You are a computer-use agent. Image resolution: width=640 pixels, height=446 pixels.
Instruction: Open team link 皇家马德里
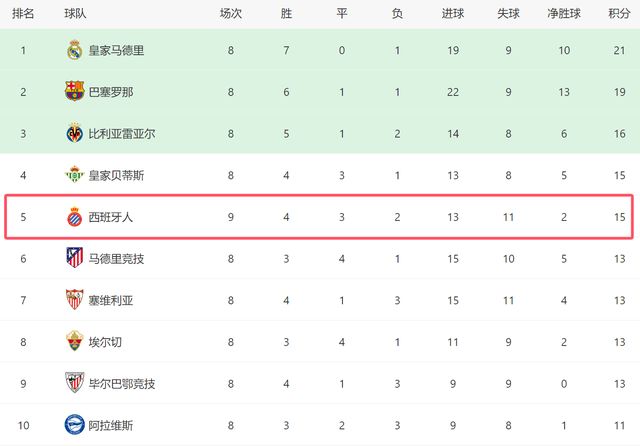click(x=118, y=51)
